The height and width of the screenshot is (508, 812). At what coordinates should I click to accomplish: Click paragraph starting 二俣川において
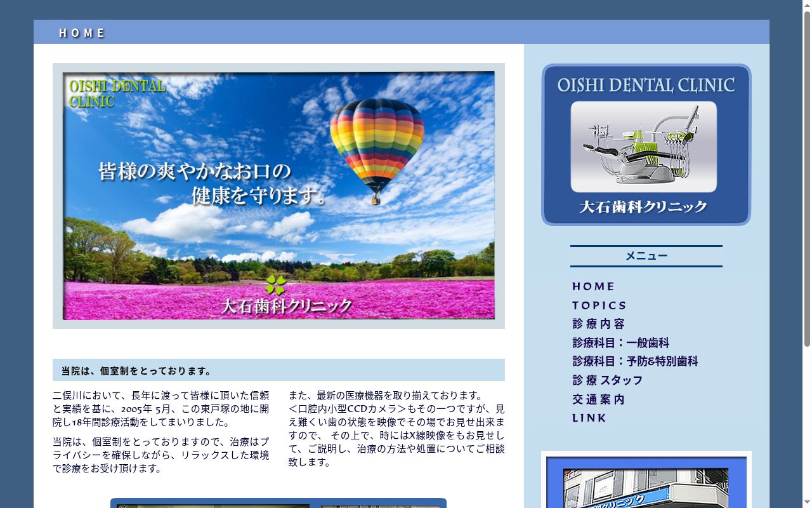pos(161,408)
